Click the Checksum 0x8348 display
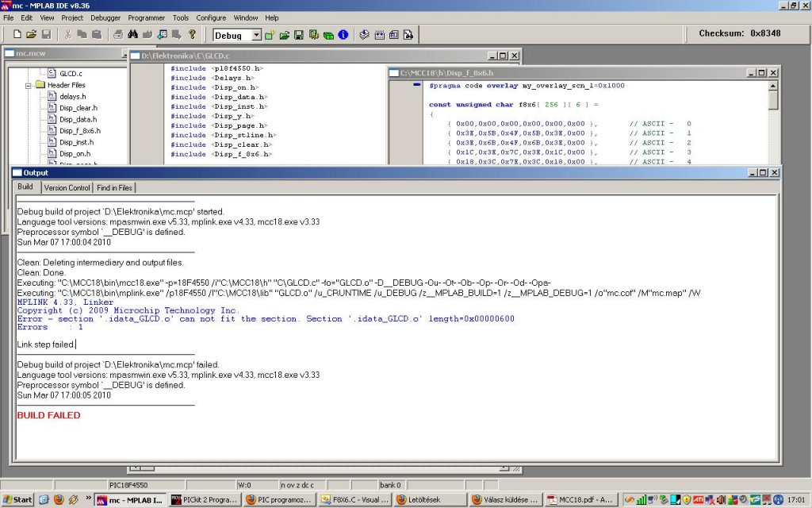812x508 pixels. 740,33
